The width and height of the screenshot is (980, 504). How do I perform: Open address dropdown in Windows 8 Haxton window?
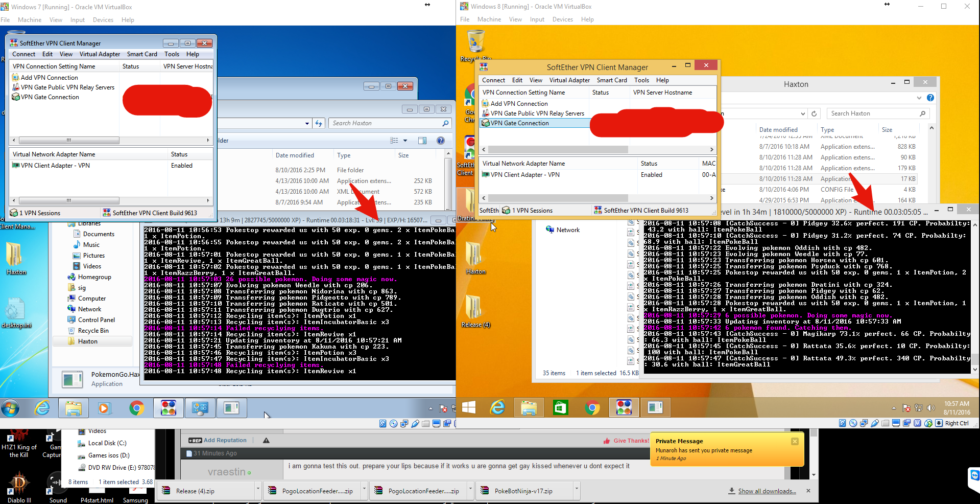tap(803, 113)
